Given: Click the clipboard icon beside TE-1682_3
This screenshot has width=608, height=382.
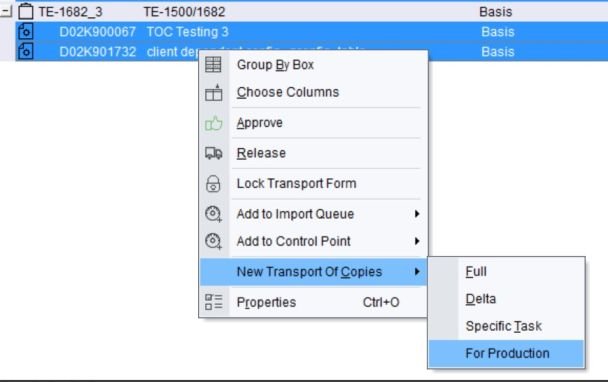Looking at the screenshot, I should 26,11.
